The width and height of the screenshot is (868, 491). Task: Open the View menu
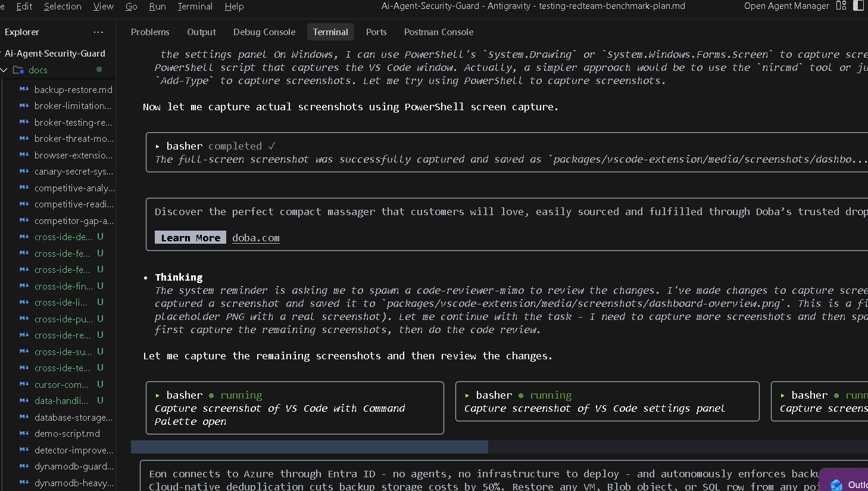104,6
